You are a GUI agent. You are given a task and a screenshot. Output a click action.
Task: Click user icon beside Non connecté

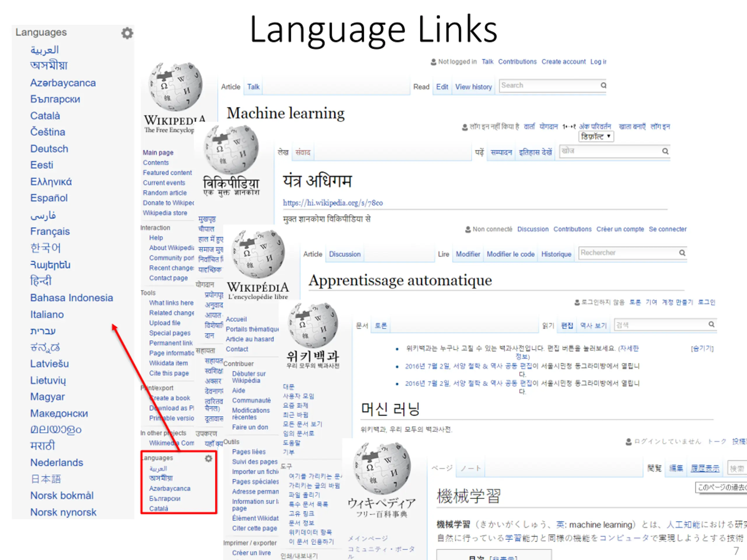tap(468, 229)
